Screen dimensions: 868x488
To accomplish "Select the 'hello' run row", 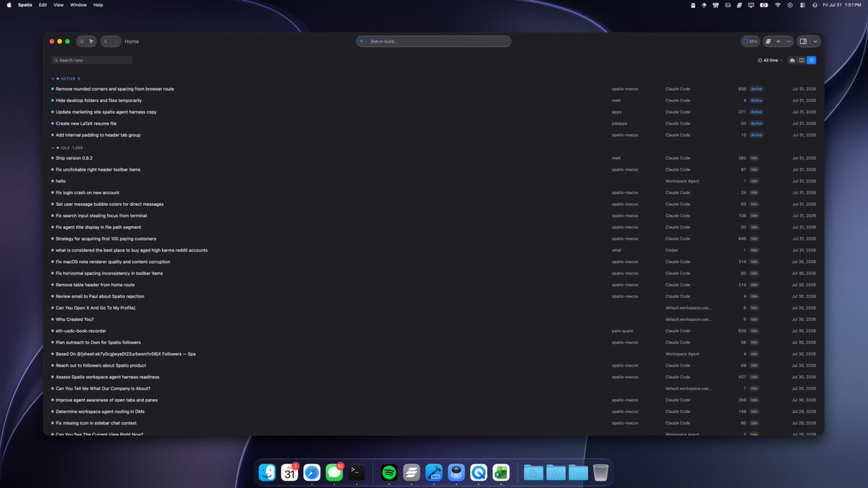I will click(x=434, y=181).
